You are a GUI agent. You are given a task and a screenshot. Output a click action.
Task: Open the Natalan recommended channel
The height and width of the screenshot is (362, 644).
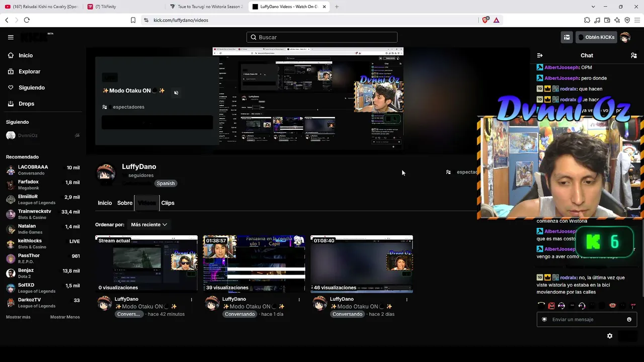tap(43, 229)
